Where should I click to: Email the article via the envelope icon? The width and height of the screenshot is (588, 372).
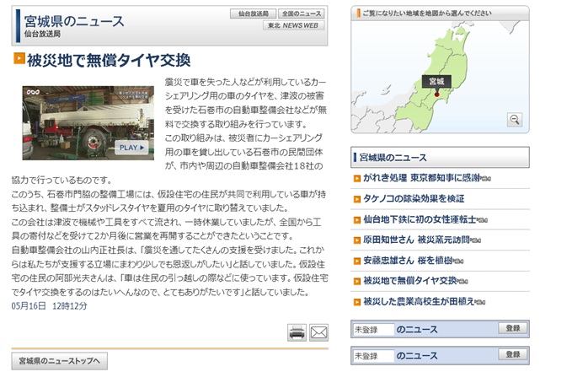[318, 332]
